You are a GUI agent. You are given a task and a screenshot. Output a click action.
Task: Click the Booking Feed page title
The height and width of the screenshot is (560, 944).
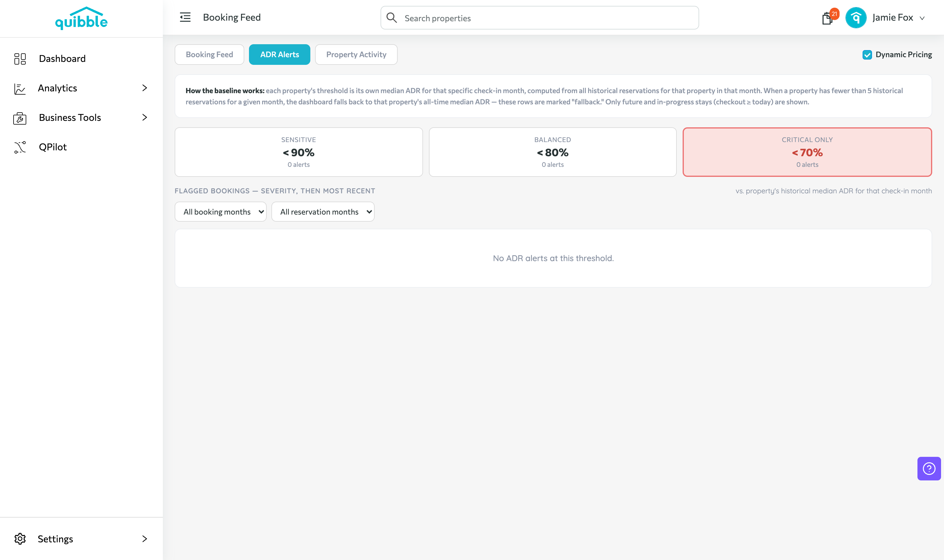pyautogui.click(x=232, y=17)
